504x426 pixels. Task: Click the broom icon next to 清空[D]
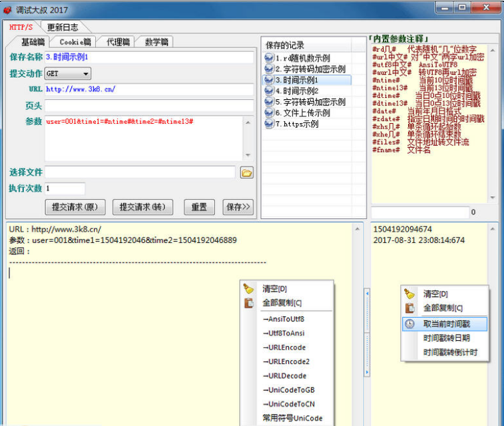pyautogui.click(x=249, y=289)
